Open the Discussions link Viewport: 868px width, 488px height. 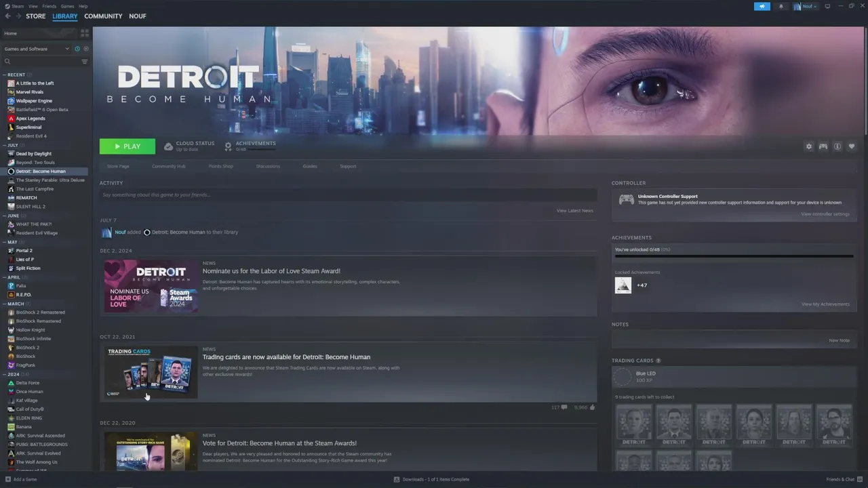268,166
